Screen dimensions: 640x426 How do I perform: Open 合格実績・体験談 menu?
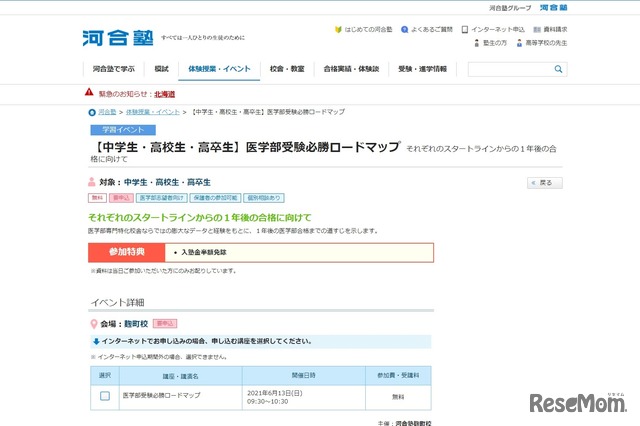click(x=351, y=69)
